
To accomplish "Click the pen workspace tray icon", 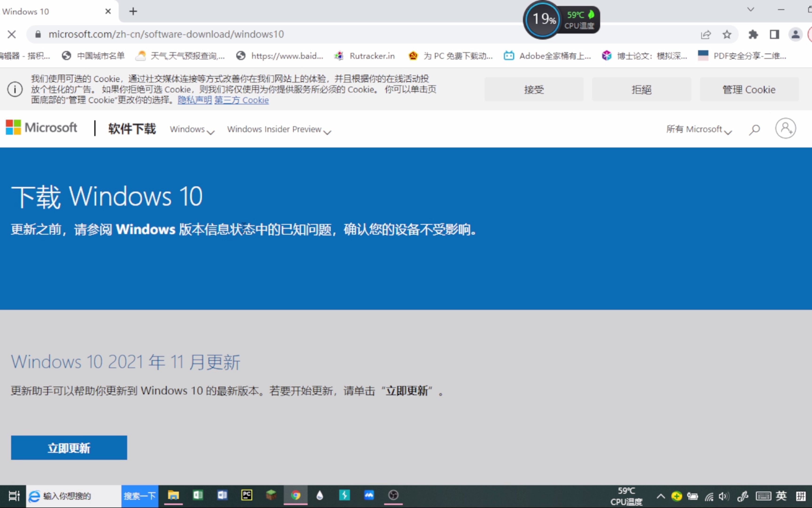I will click(x=743, y=496).
